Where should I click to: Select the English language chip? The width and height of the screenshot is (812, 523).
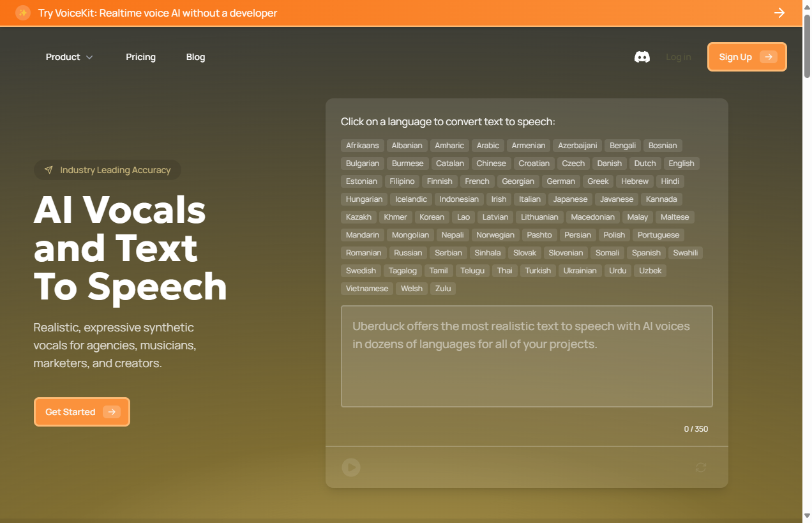tap(681, 163)
